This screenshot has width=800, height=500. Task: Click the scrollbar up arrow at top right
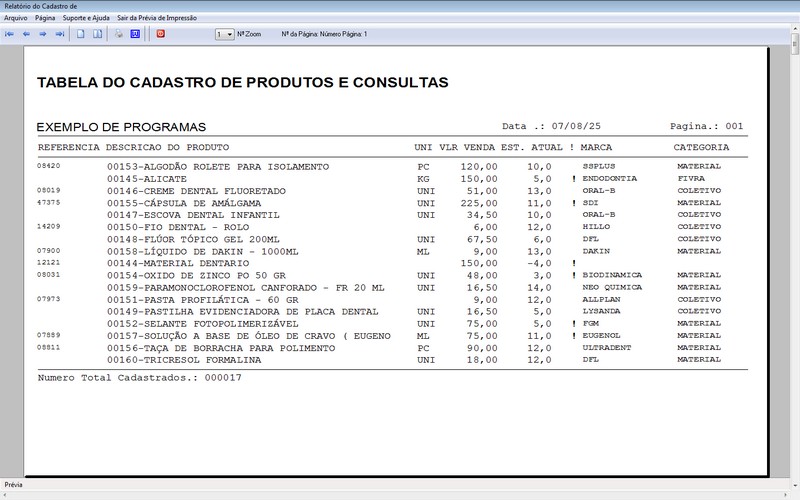point(795,30)
